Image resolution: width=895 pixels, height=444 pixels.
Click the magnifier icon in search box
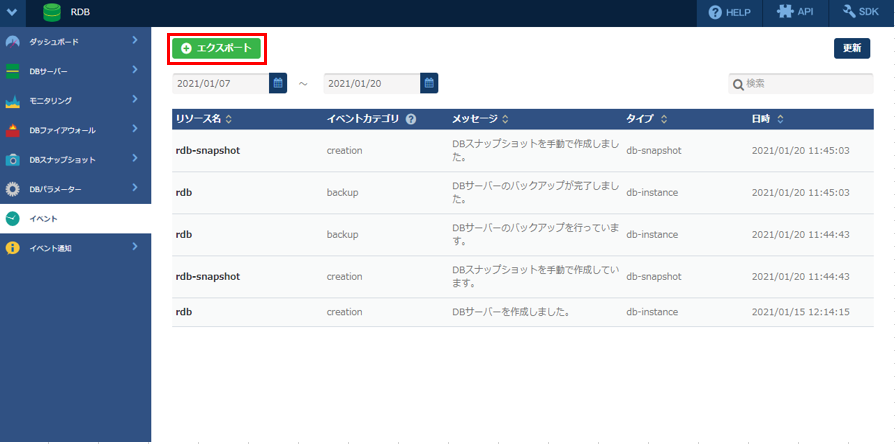click(738, 84)
